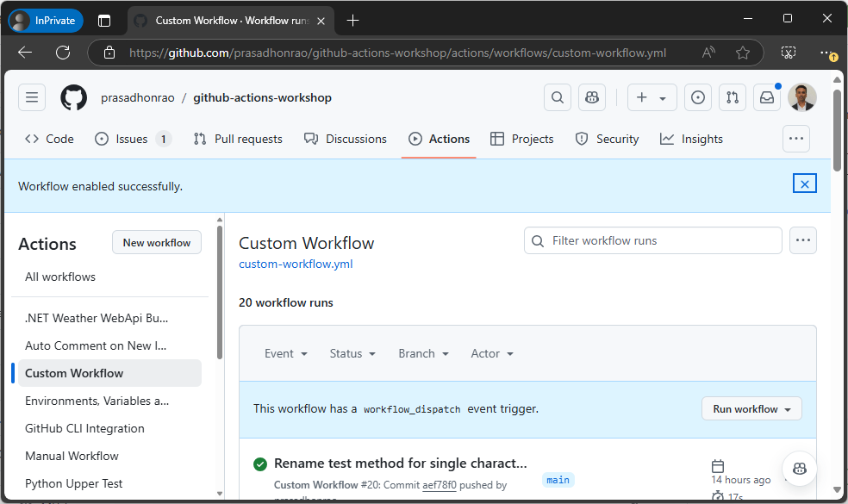Go back to the previous browser page

pyautogui.click(x=25, y=53)
